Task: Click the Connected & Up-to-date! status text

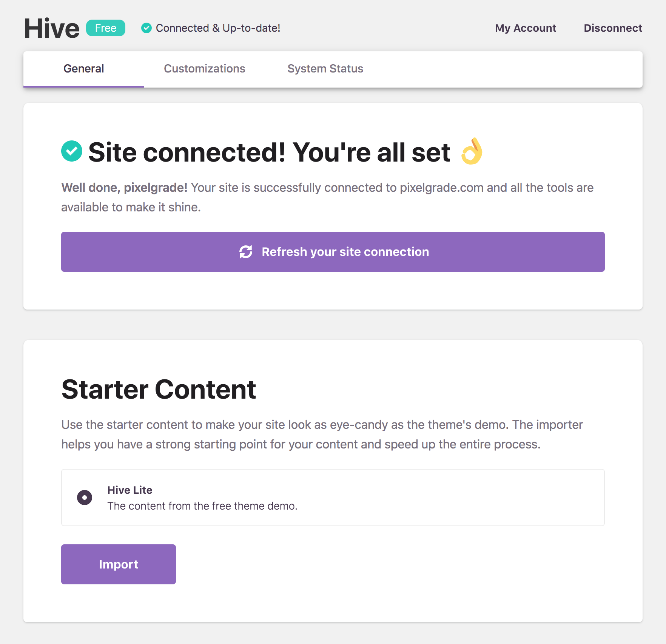Action: click(218, 28)
